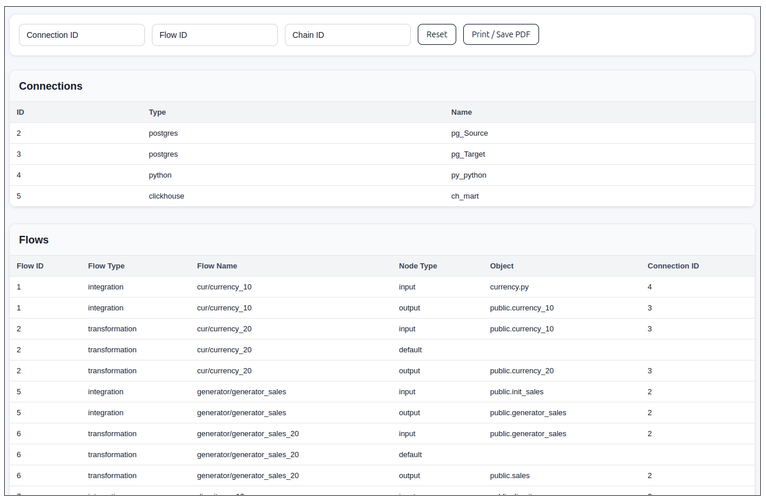Click output node type in public.sales row
The width and height of the screenshot is (766, 502).
coord(409,476)
